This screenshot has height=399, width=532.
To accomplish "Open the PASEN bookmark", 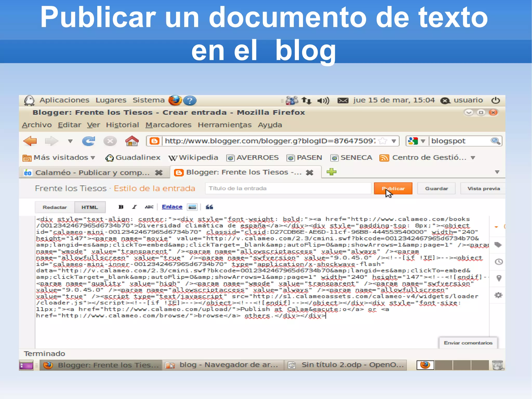I will point(304,158).
